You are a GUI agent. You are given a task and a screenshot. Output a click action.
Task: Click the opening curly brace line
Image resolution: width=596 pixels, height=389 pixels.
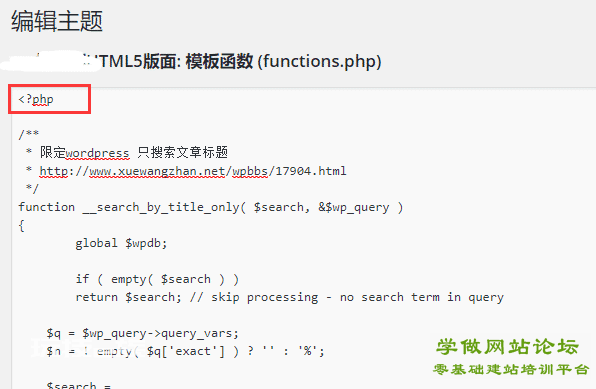21,226
